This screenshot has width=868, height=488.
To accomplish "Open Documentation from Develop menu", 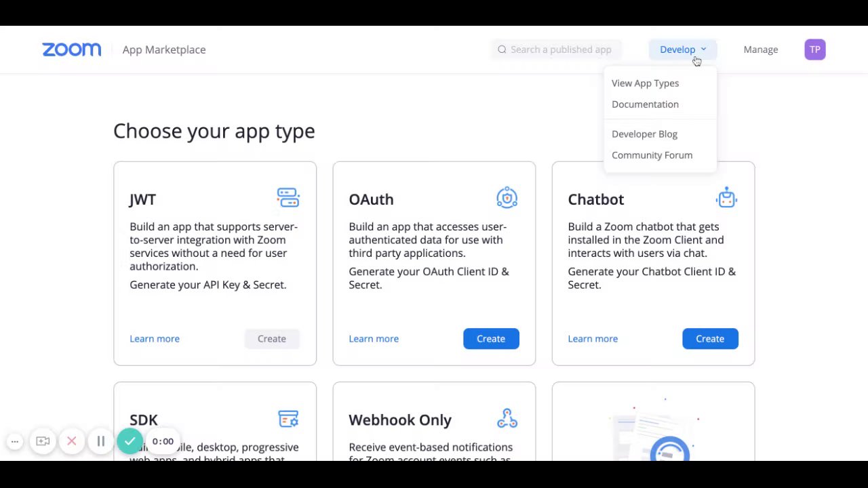I will tap(645, 104).
